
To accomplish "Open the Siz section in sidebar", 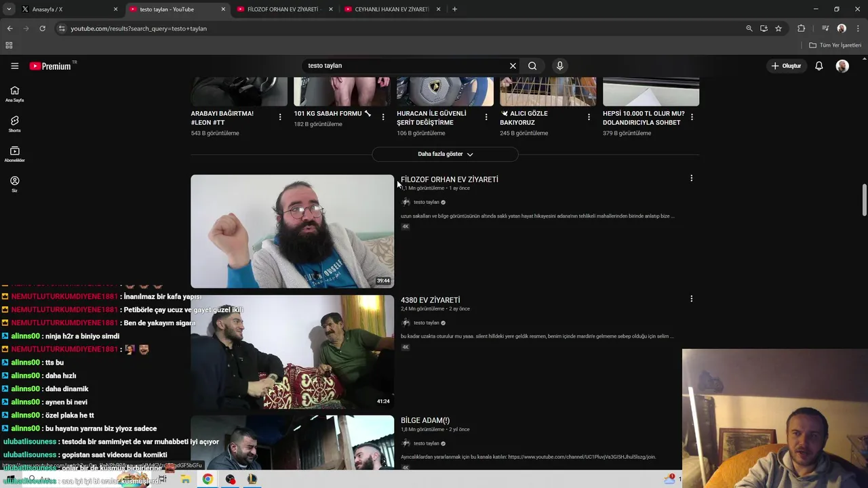I will pyautogui.click(x=14, y=184).
